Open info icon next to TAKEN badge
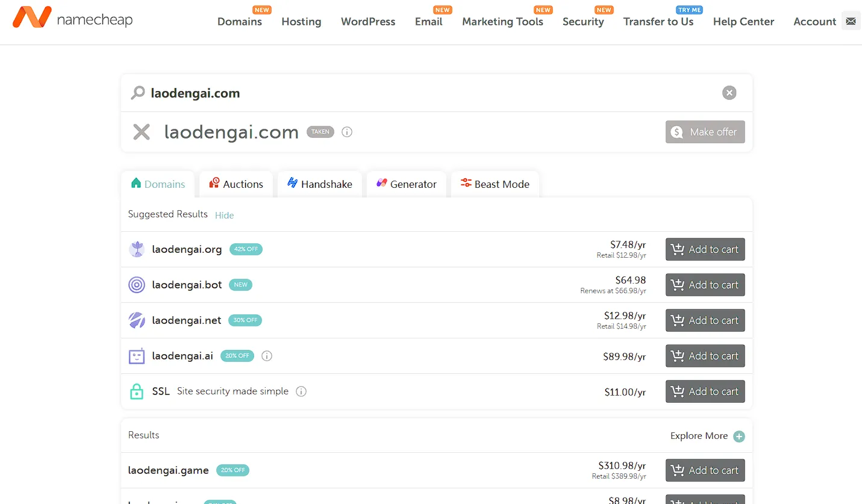Image resolution: width=862 pixels, height=504 pixels. click(347, 131)
